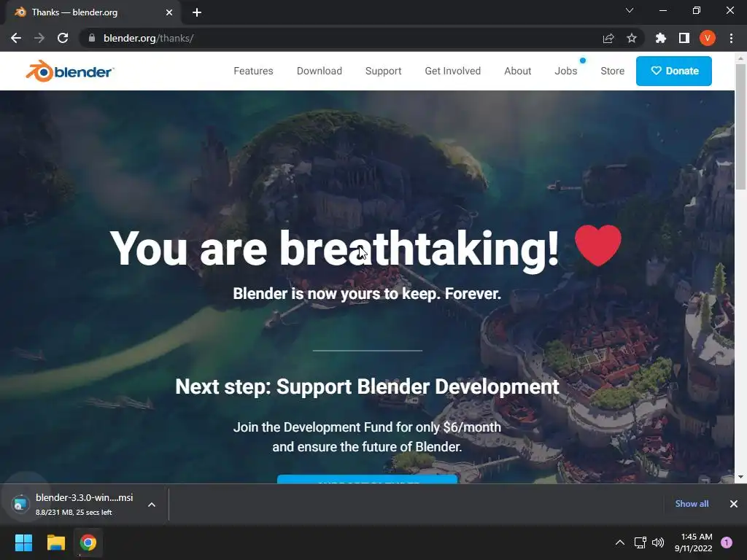Share this page via the share icon
The width and height of the screenshot is (747, 560).
pos(608,38)
